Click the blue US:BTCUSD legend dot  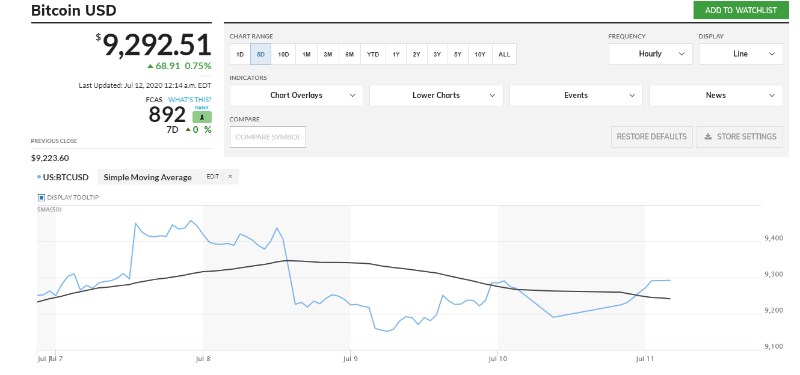pos(39,177)
